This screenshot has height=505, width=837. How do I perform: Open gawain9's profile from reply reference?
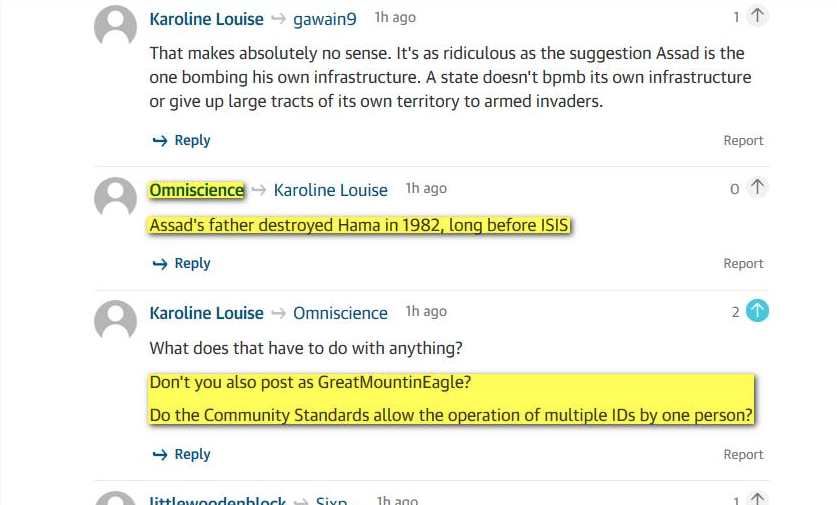[x=325, y=19]
